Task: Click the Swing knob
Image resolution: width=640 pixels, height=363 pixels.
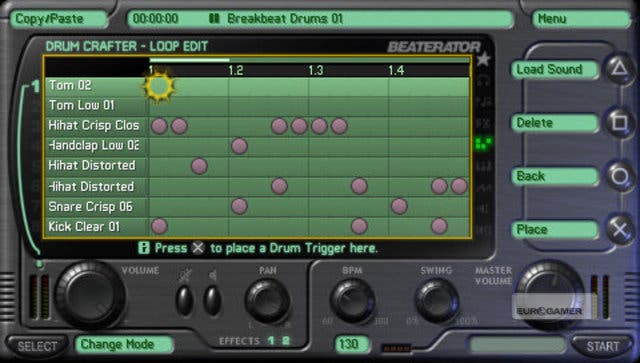Action: click(437, 301)
